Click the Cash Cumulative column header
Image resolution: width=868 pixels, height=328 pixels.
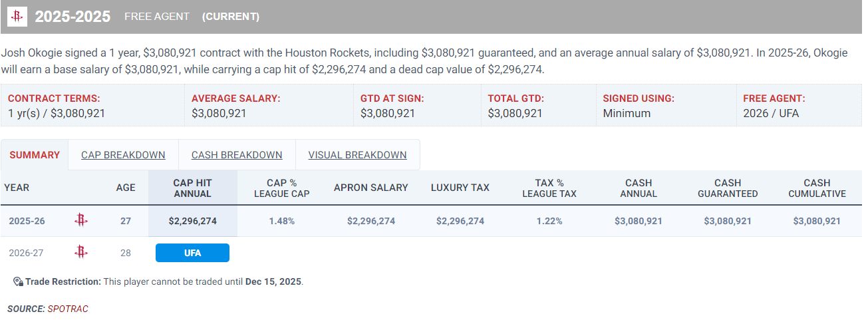point(817,188)
